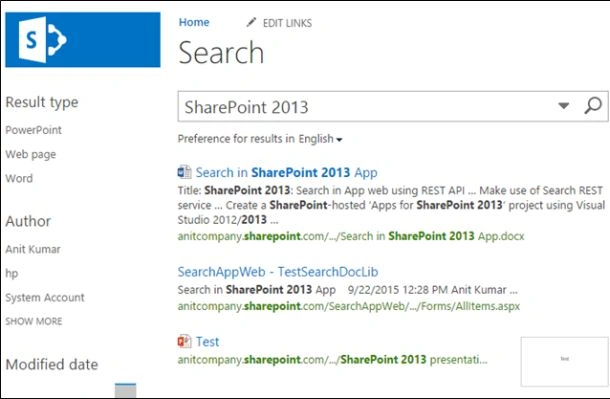Click the Search in SharePoint 2013 App.docx URL
The height and width of the screenshot is (399, 610).
tap(351, 236)
